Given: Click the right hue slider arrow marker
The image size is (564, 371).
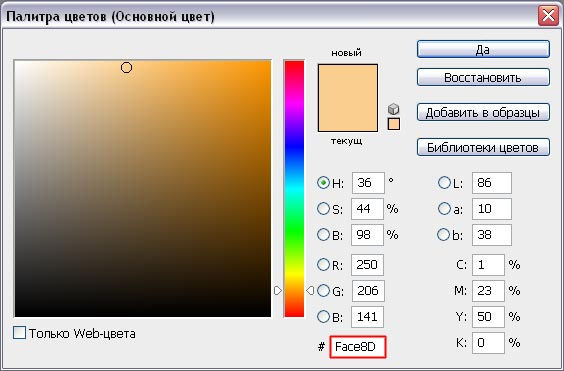Looking at the screenshot, I should tap(310, 290).
